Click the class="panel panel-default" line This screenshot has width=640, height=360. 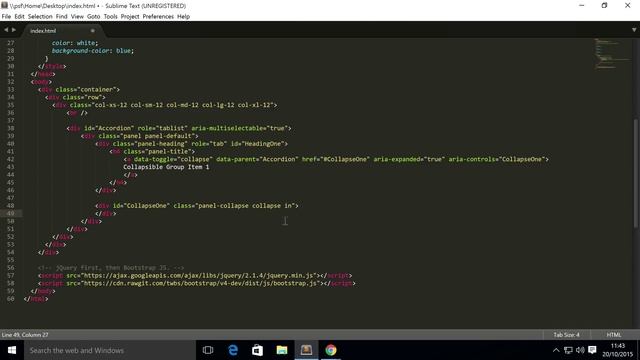140,136
